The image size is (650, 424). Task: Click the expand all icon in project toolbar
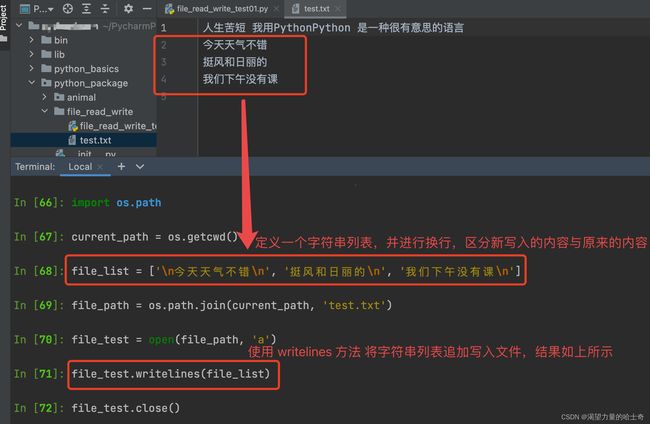click(x=86, y=8)
